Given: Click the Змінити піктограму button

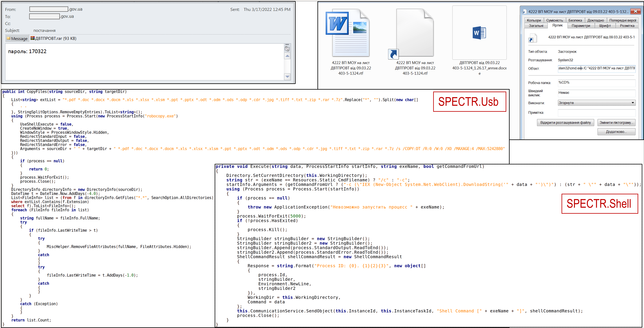Looking at the screenshot, I should pos(616,123).
